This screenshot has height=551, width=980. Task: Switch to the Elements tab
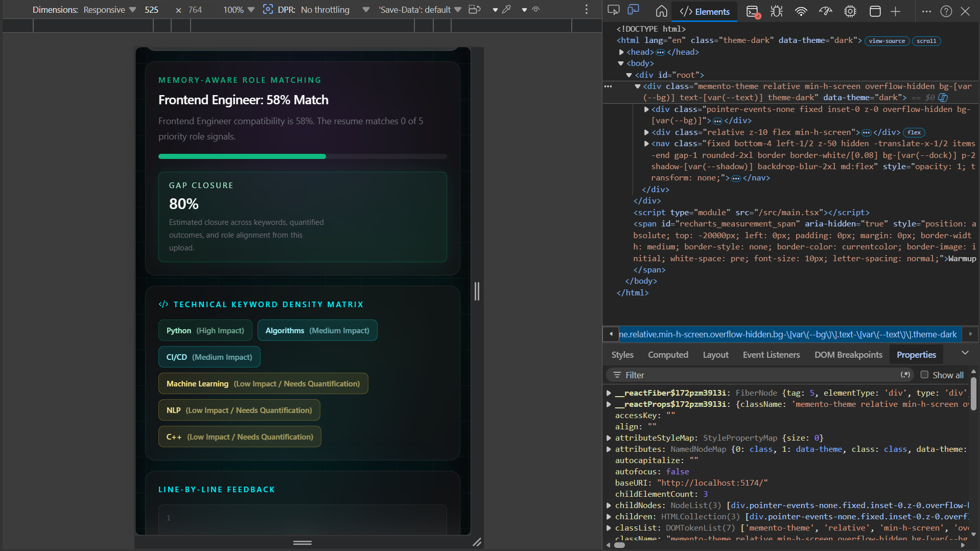coord(705,11)
